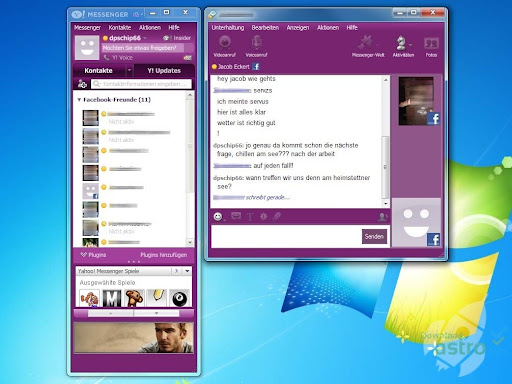
Task: Open Fotos sharing in the chat toolbar
Action: [431, 46]
